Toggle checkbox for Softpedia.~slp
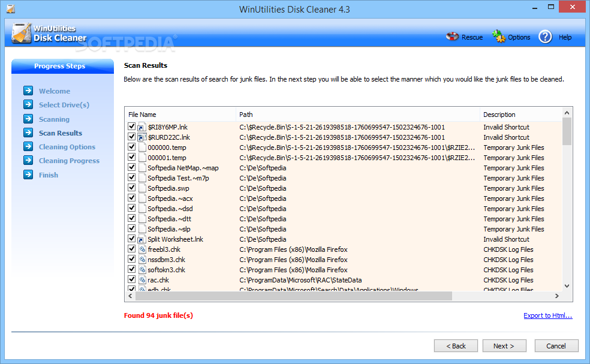The height and width of the screenshot is (364, 590). [131, 228]
